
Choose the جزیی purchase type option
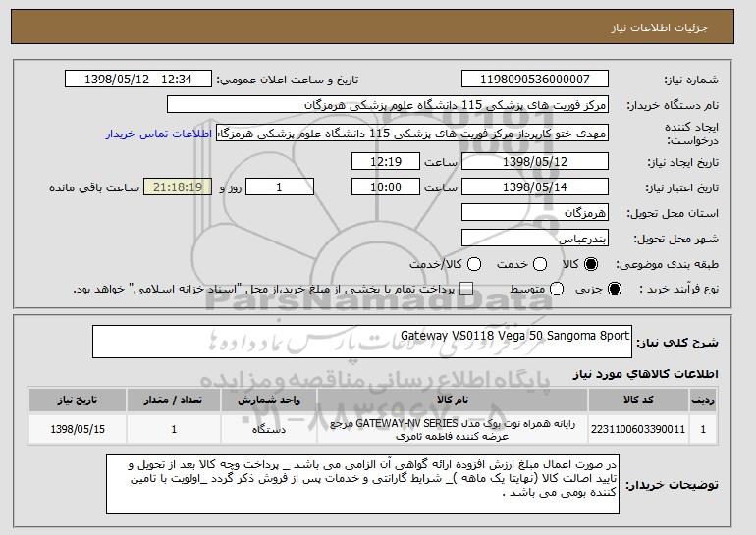(615, 289)
